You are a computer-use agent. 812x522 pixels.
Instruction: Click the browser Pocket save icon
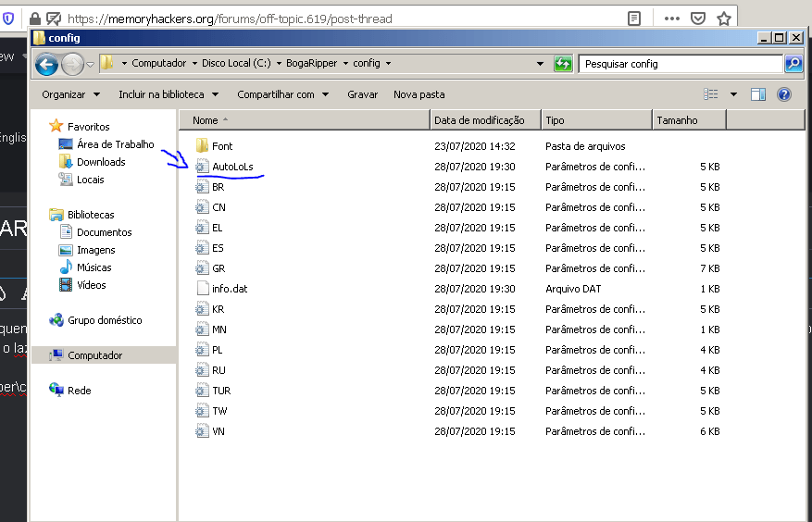pos(698,19)
